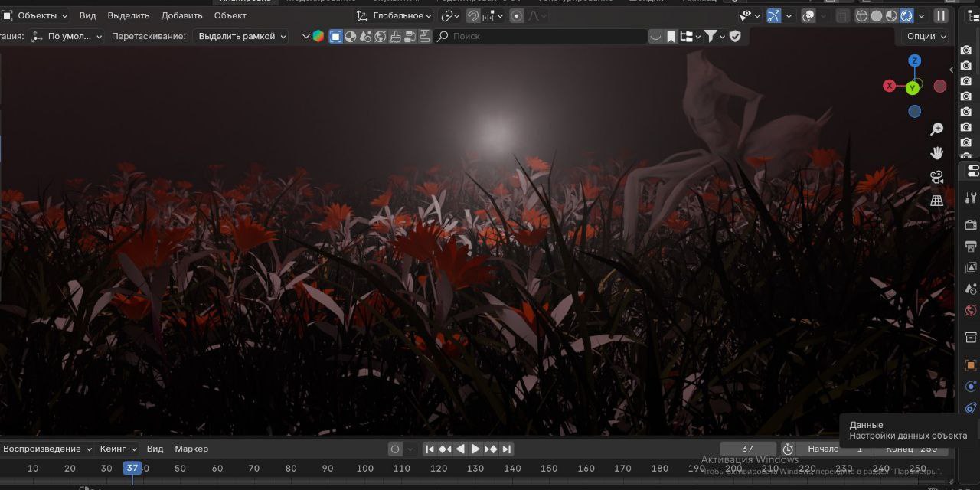Click the magnifier icon in the Поиск field
The width and height of the screenshot is (980, 490).
443,36
